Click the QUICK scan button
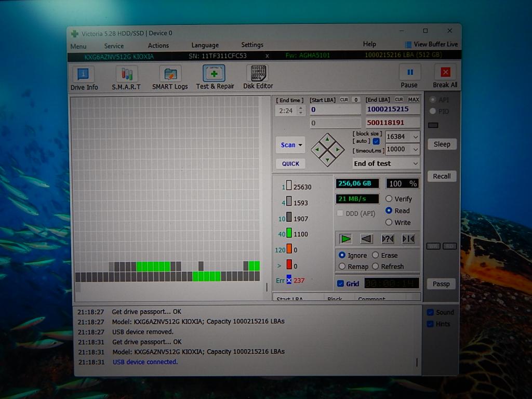Image resolution: width=532 pixels, height=399 pixels. pos(290,164)
